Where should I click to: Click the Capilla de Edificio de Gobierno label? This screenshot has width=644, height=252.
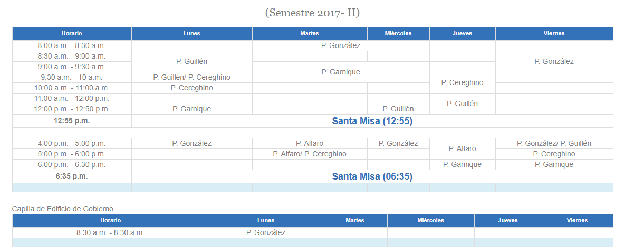pos(63,209)
